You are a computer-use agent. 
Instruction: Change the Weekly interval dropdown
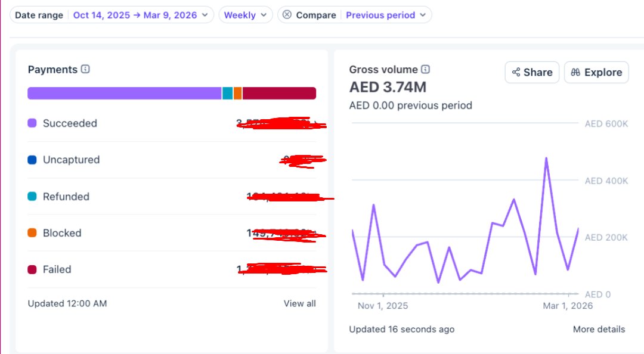246,15
